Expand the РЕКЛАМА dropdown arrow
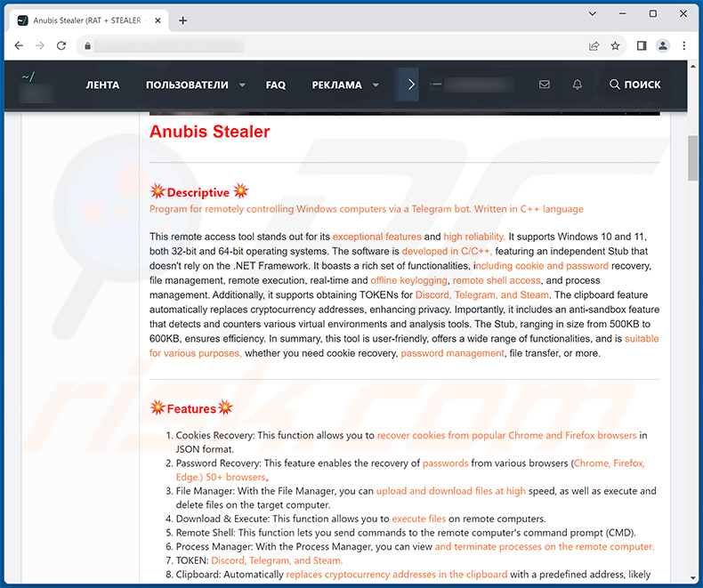703x588 pixels. click(x=376, y=85)
